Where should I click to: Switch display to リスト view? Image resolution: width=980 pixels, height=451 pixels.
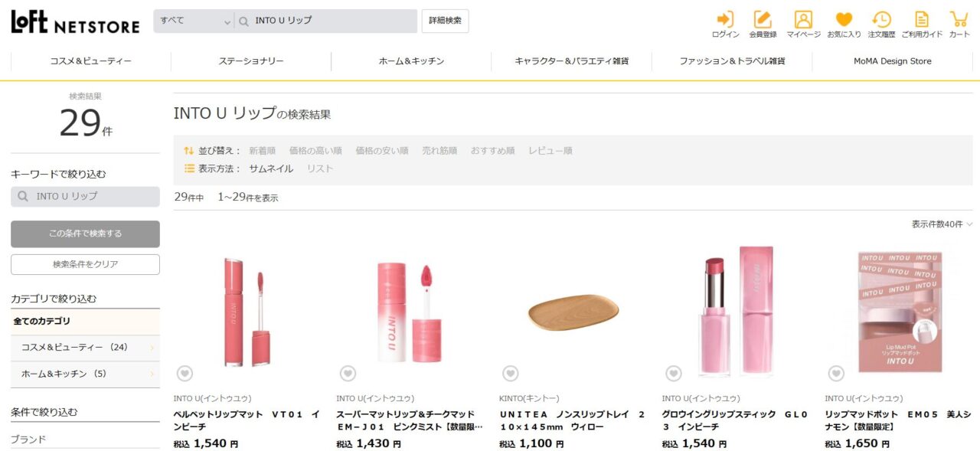tap(320, 168)
